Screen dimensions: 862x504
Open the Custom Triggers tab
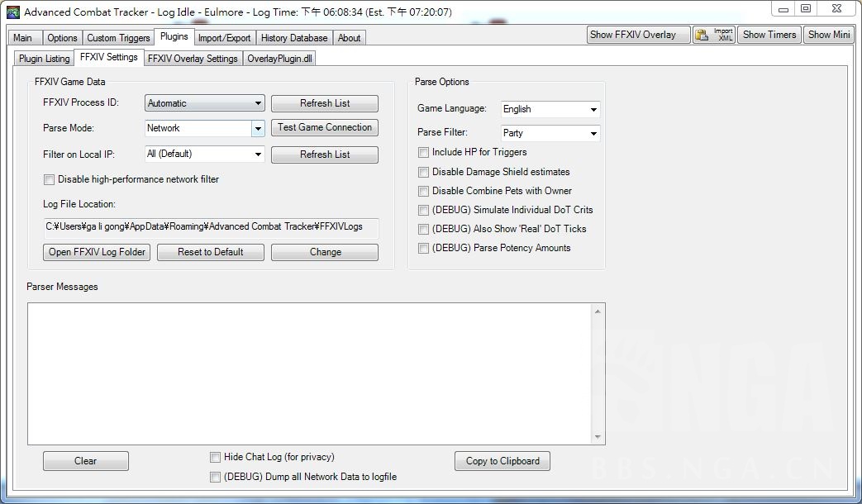(118, 38)
